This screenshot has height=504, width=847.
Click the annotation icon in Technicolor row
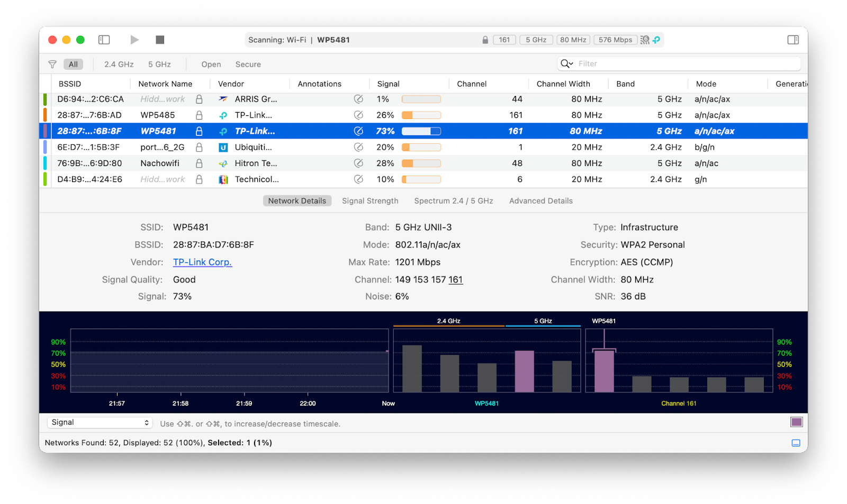click(358, 180)
